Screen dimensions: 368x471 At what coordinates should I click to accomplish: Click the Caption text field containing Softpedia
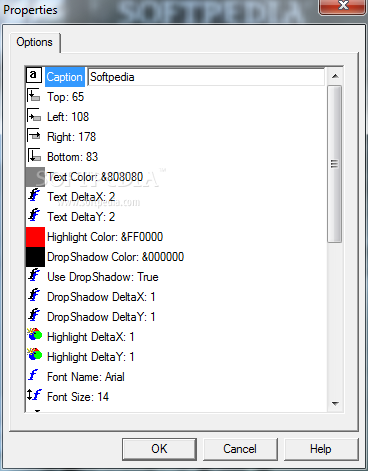[x=206, y=77]
